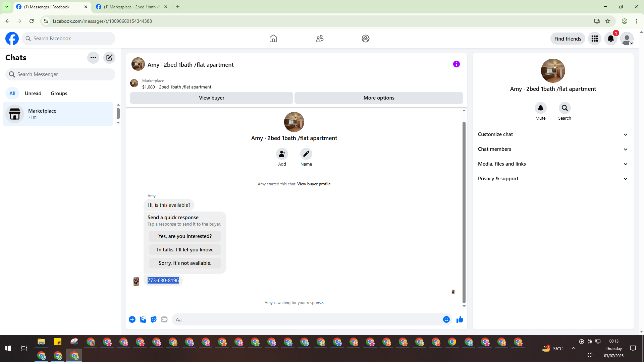
Task: Click the thumbs-up like button
Action: click(460, 319)
